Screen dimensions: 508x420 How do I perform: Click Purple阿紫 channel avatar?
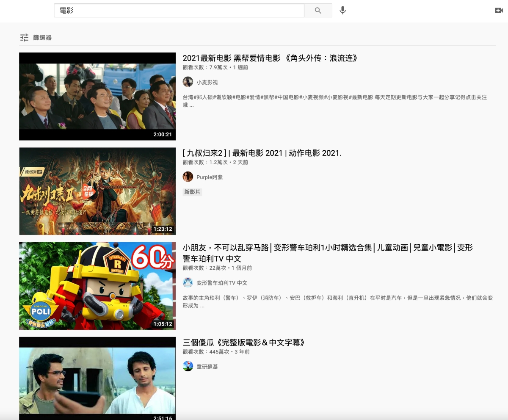click(188, 177)
